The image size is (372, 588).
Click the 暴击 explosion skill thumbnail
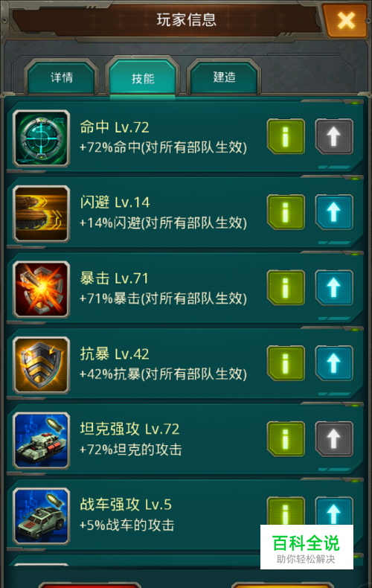[x=41, y=290]
